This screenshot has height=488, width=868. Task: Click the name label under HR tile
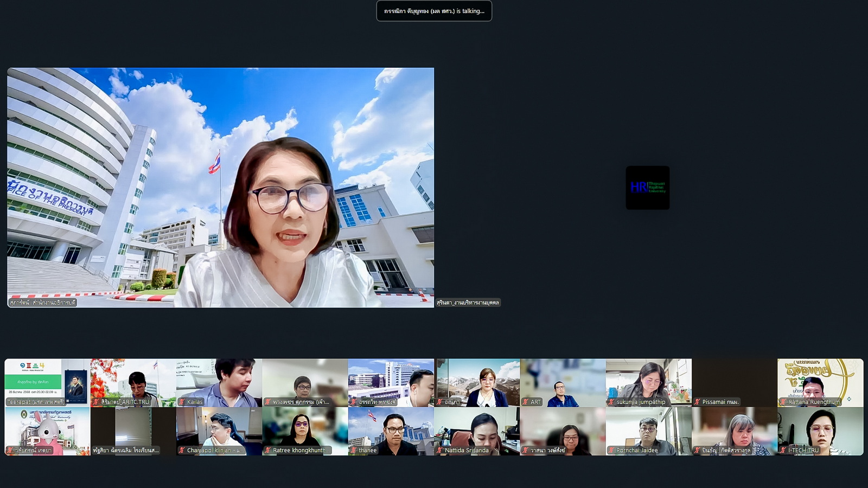click(x=468, y=303)
